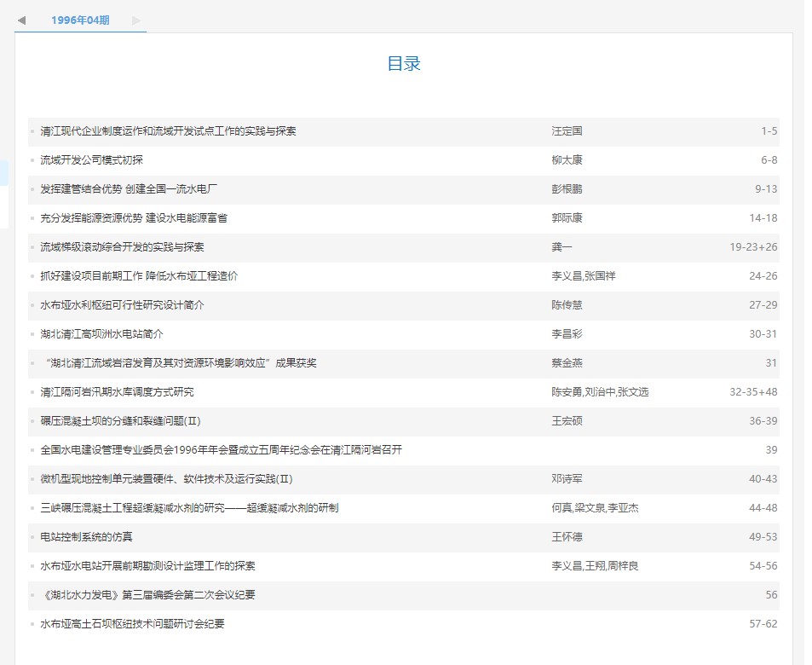This screenshot has width=812, height=665.
Task: Click page range 27-29
Action: 763,305
